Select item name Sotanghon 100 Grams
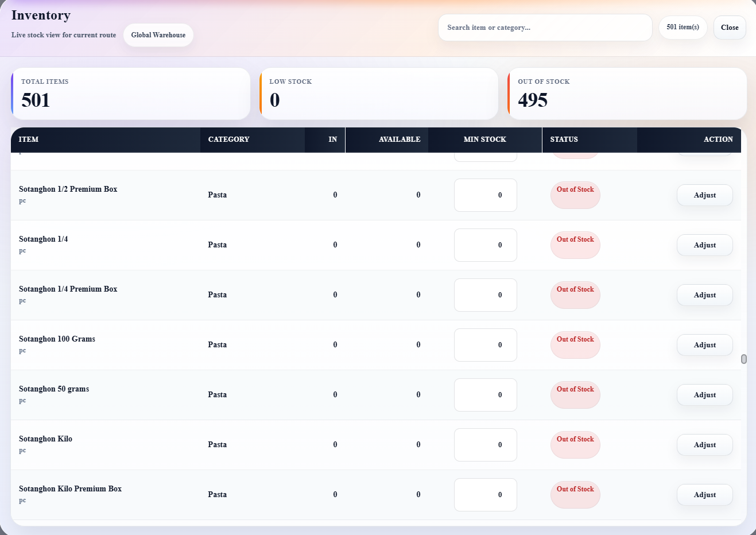Viewport: 756px width, 535px height. click(57, 339)
